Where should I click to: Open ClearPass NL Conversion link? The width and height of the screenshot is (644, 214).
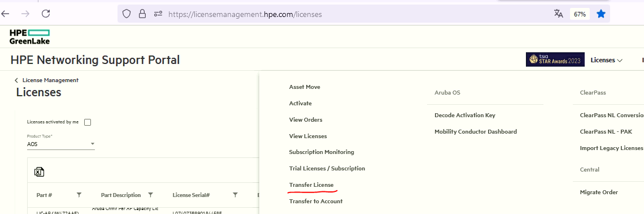tap(612, 115)
